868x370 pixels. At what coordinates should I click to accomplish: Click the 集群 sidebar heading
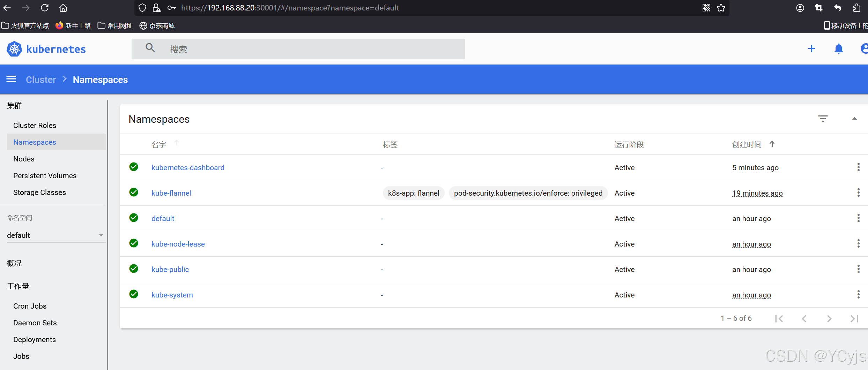pos(14,105)
